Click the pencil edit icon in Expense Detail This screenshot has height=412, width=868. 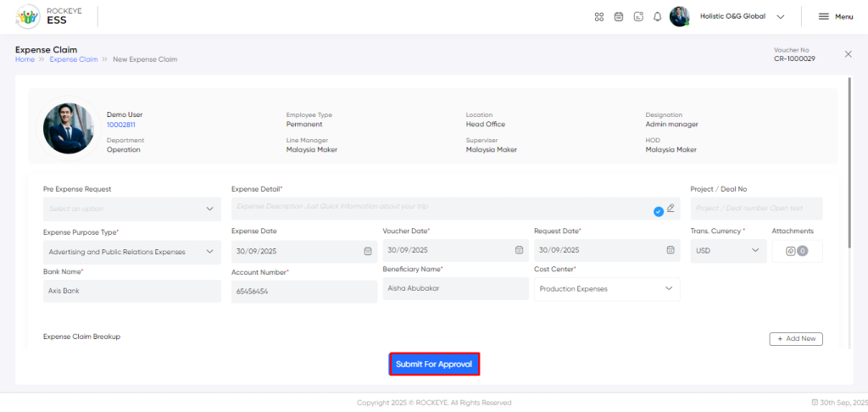coord(670,208)
